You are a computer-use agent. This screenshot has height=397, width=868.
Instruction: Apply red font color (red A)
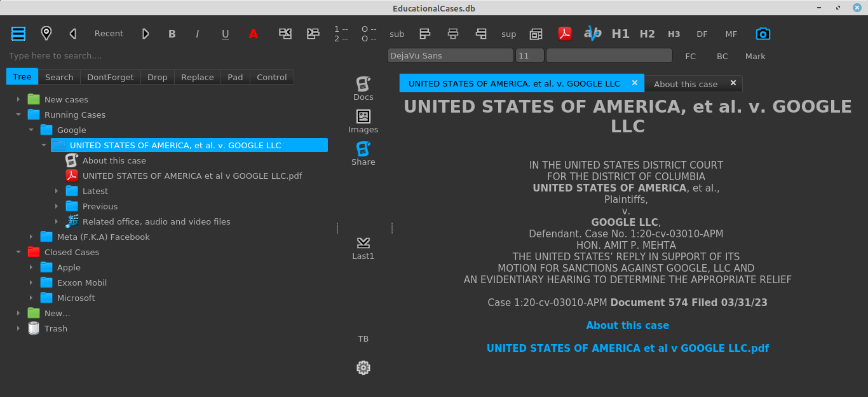click(x=253, y=34)
